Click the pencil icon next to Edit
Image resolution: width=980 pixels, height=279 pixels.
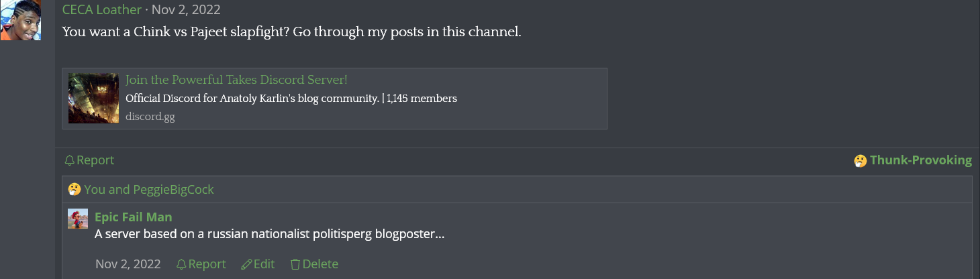tap(246, 264)
